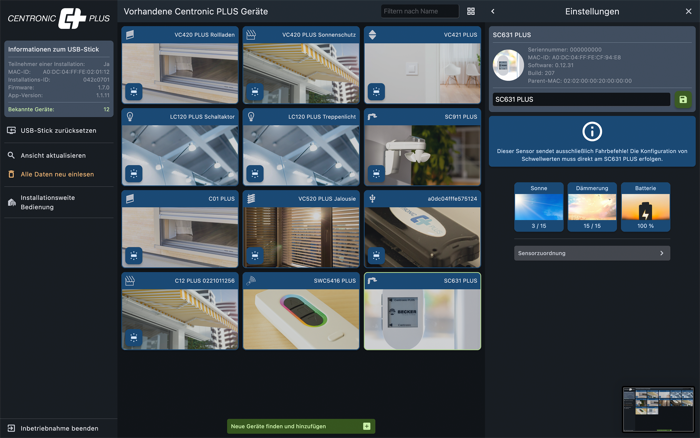Screen dimensions: 700x438
Task: Click the identify icon on C01 PLUS card
Action: [x=133, y=255]
